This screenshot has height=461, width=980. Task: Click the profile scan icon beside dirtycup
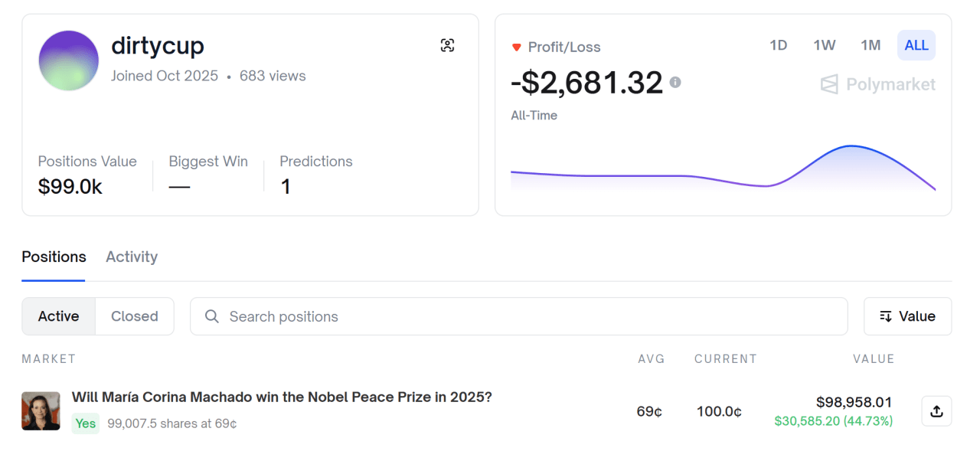pos(448,45)
